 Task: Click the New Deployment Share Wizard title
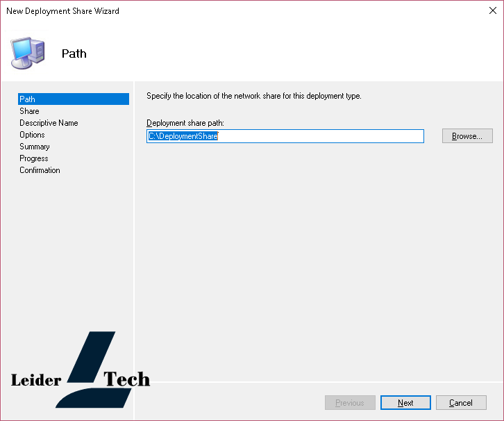click(62, 11)
